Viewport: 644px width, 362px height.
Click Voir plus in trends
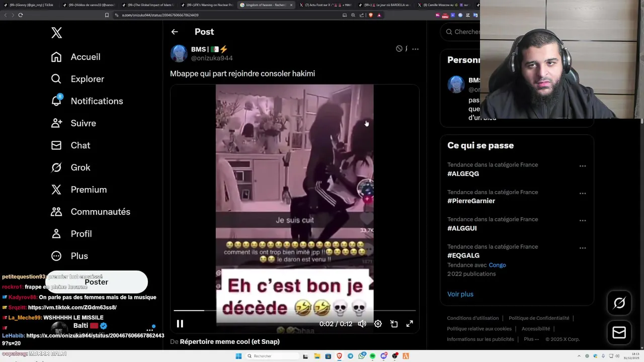pos(460,294)
